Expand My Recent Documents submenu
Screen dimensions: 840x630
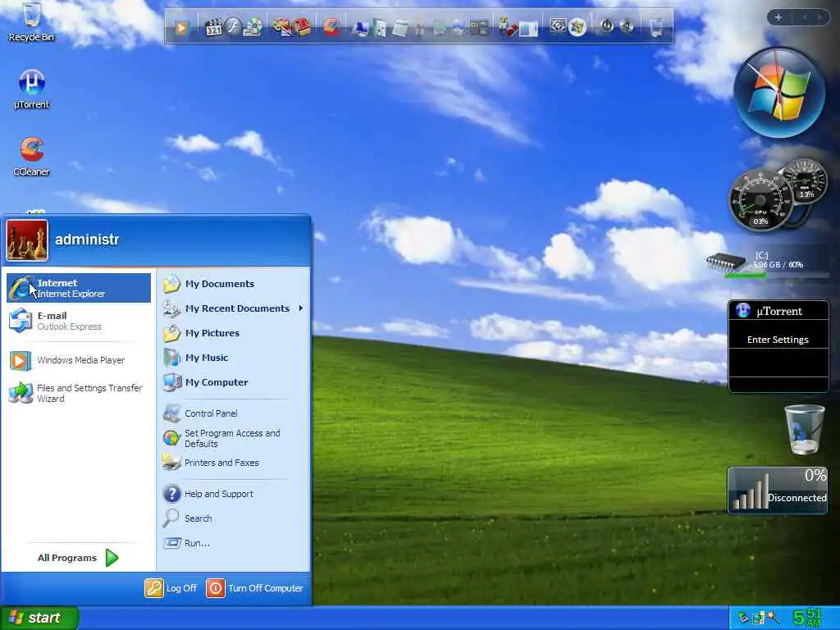[233, 308]
